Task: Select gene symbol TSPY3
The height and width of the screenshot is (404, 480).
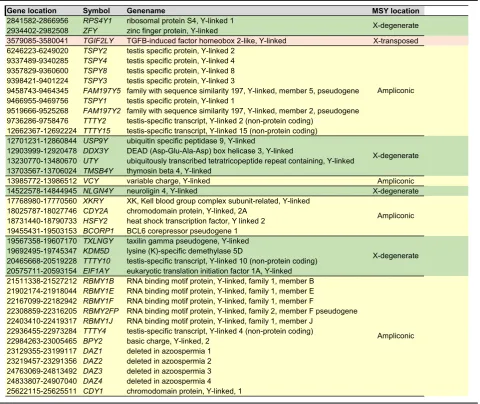Action: point(94,81)
